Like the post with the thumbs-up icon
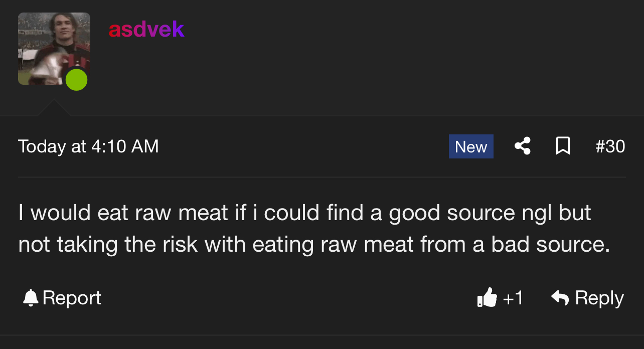The width and height of the screenshot is (644, 349). (x=487, y=298)
